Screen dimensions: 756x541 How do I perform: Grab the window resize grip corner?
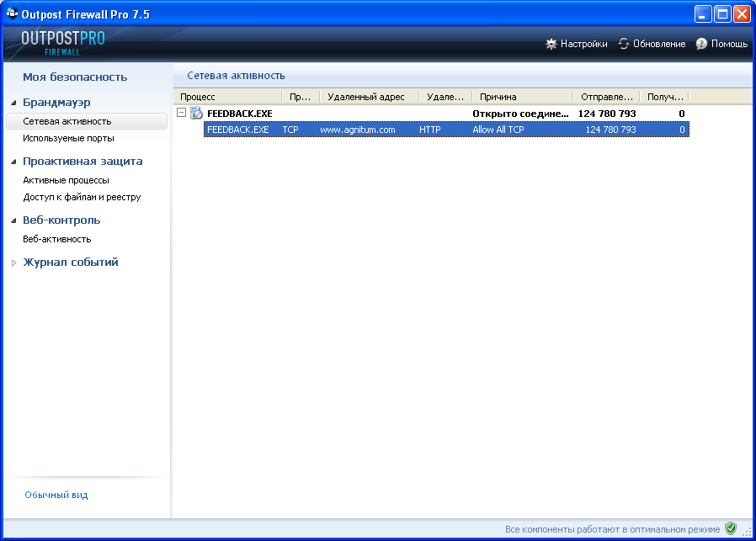coord(747,532)
